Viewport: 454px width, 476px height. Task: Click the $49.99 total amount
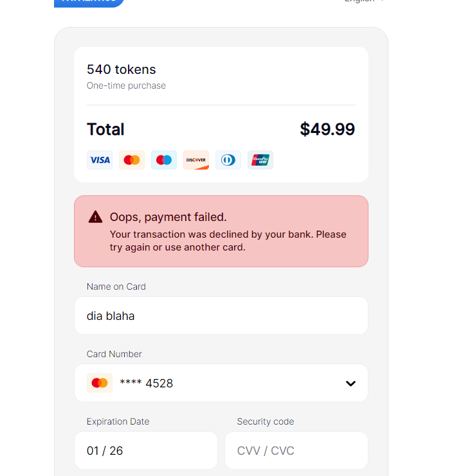coord(327,129)
